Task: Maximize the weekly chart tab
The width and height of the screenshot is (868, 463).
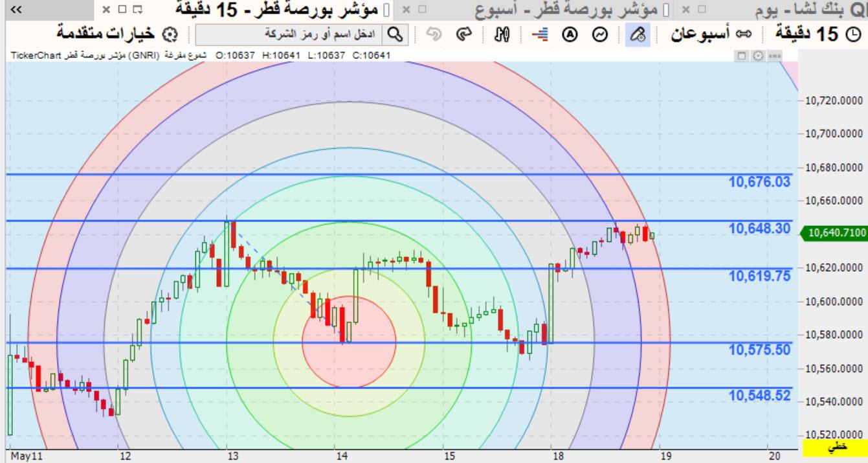Action: [x=423, y=10]
